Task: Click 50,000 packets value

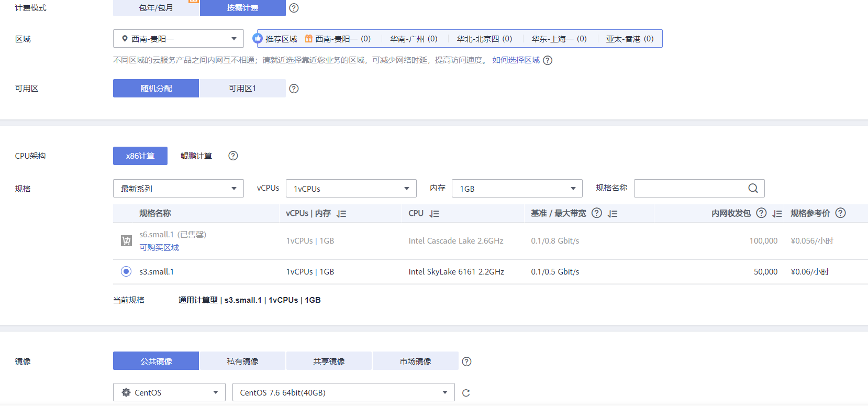Action: 765,272
